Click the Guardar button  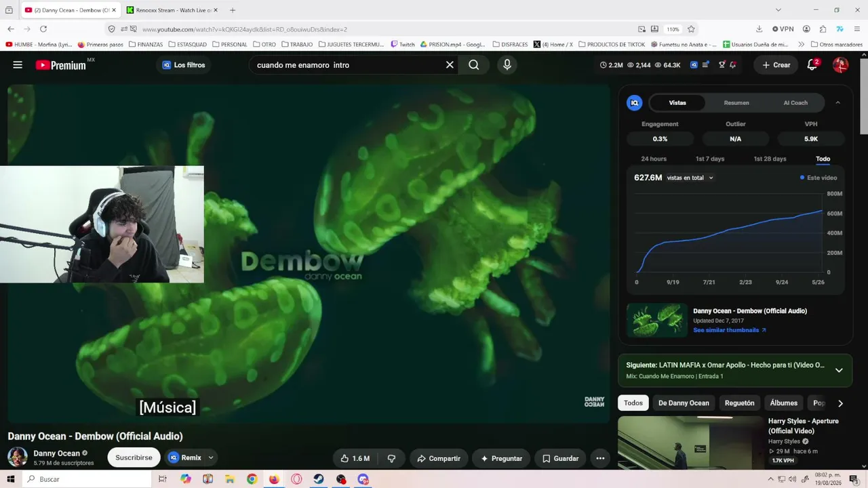tap(560, 458)
